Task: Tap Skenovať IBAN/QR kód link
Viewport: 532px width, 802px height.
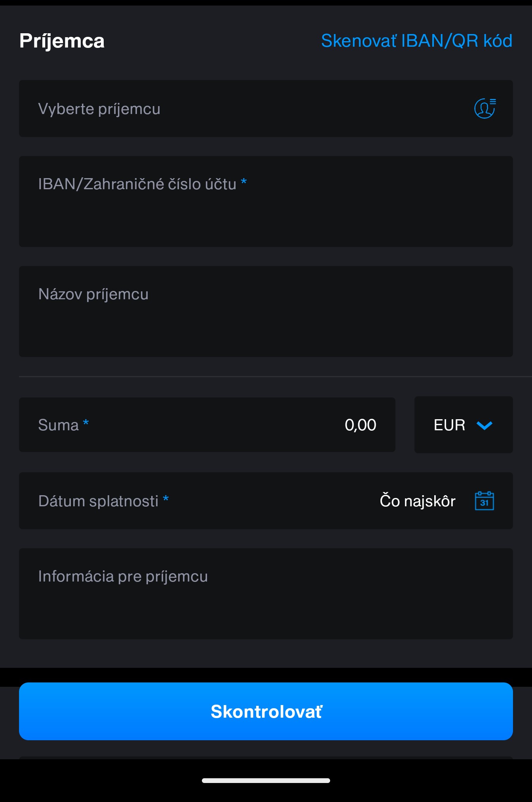Action: point(416,41)
